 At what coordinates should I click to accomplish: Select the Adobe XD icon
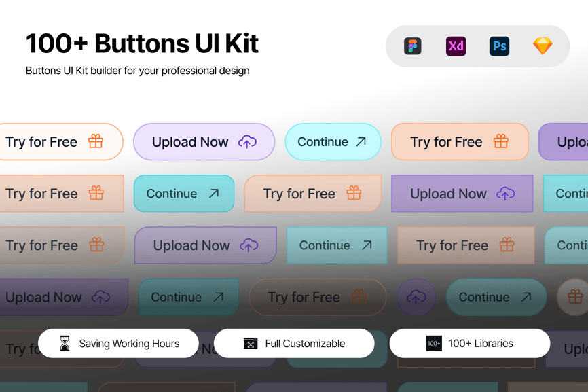click(x=456, y=46)
